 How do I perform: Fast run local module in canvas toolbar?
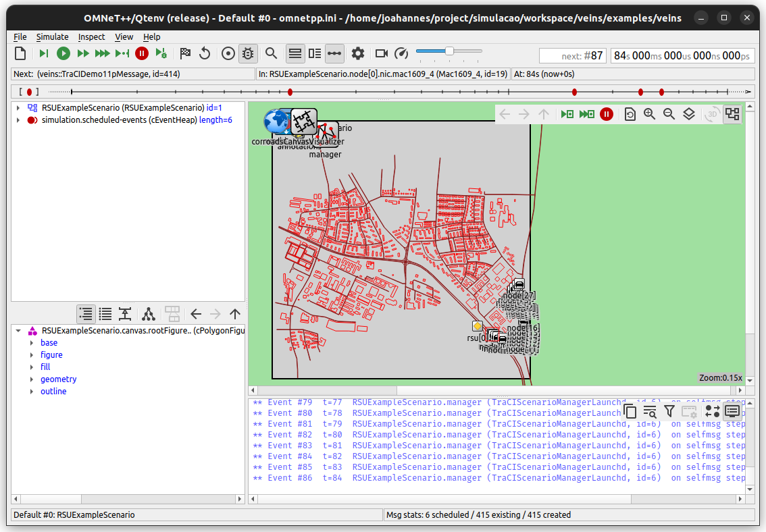pos(587,114)
